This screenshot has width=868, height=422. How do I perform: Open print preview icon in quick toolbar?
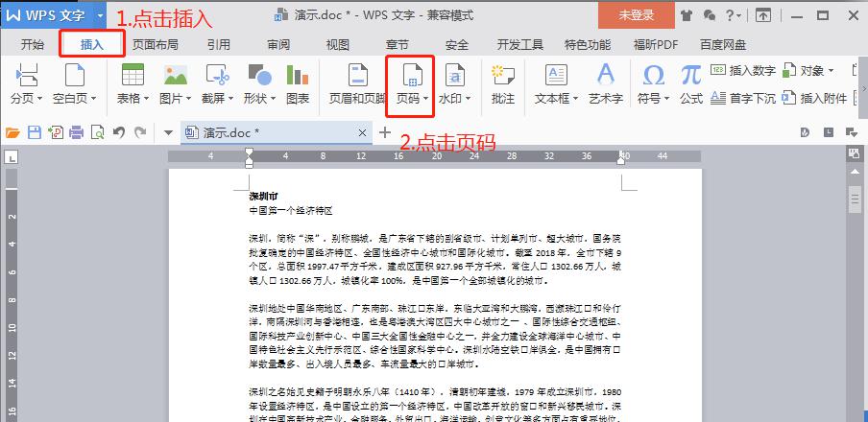pos(97,132)
